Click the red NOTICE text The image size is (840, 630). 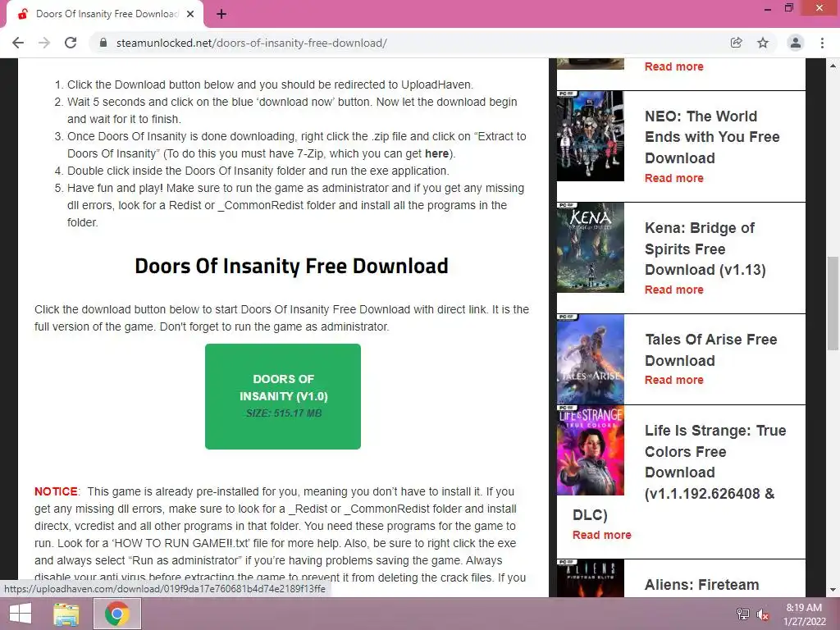(57, 491)
